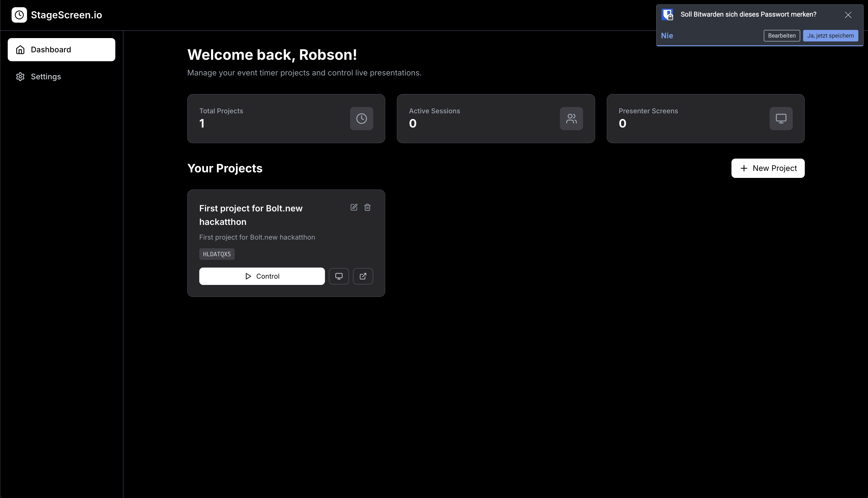Delete the project using the trash icon

click(x=367, y=207)
